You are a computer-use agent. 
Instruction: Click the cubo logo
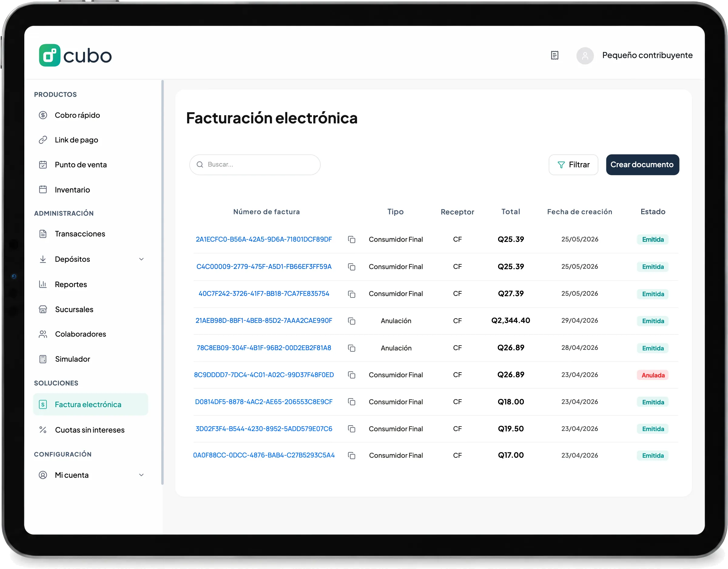[x=75, y=55]
